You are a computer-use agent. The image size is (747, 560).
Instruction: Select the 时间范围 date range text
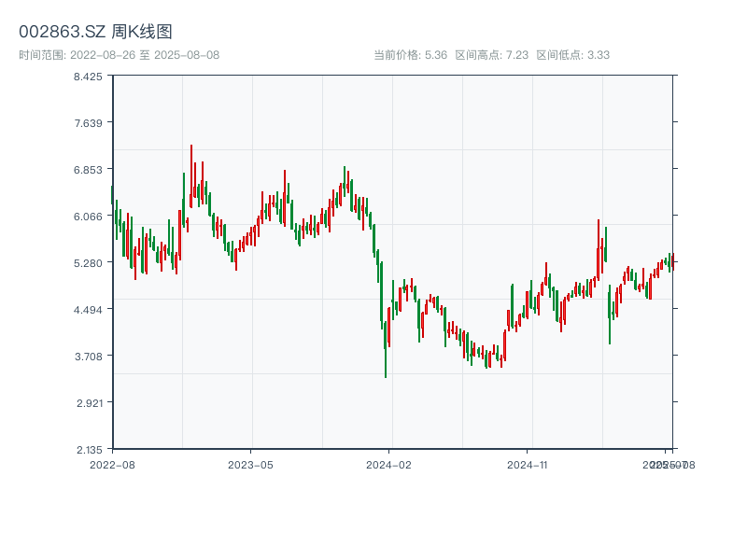[120, 55]
